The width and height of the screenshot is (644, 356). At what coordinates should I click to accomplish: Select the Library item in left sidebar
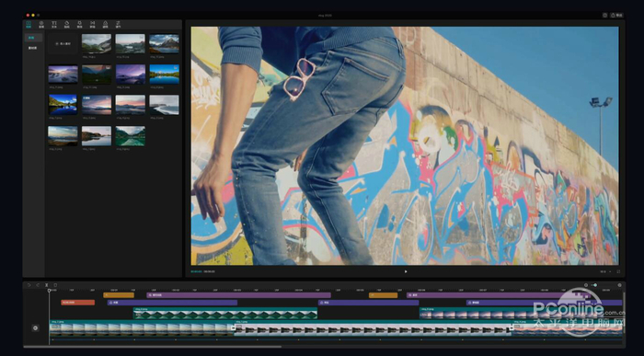(x=33, y=48)
